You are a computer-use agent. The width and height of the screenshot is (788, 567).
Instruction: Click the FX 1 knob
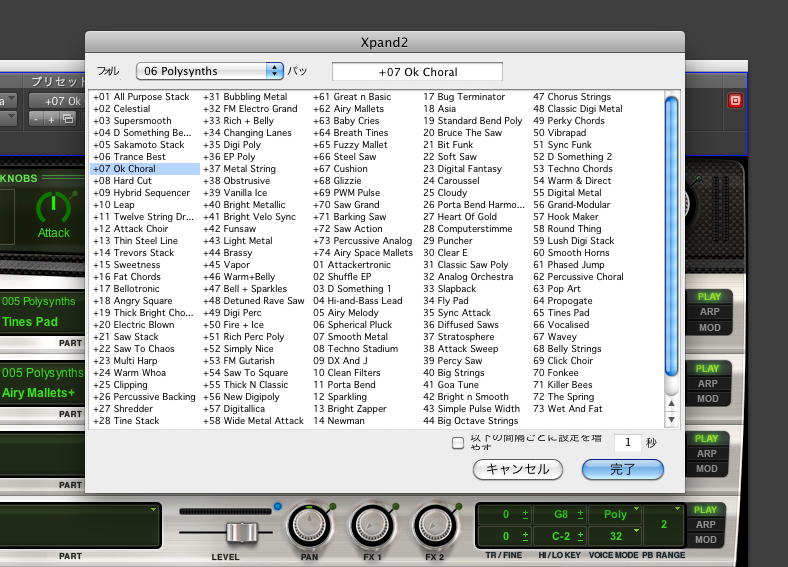371,525
